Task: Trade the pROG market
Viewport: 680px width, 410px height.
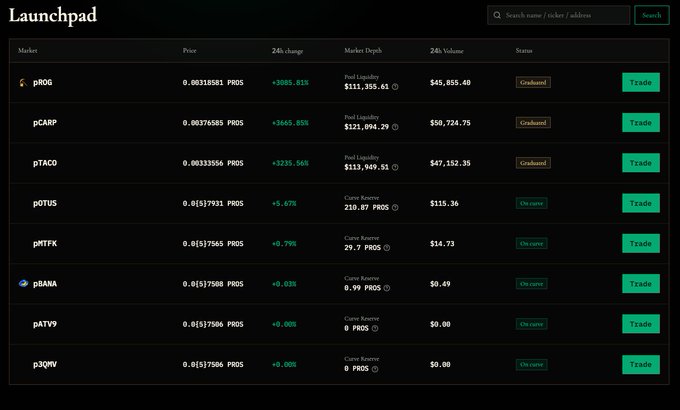Action: click(641, 82)
